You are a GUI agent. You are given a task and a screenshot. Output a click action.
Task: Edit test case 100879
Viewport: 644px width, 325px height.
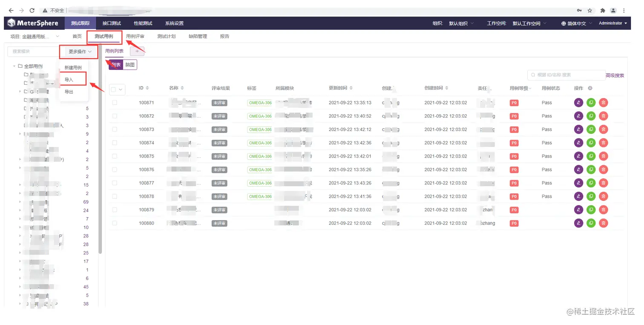click(x=578, y=210)
